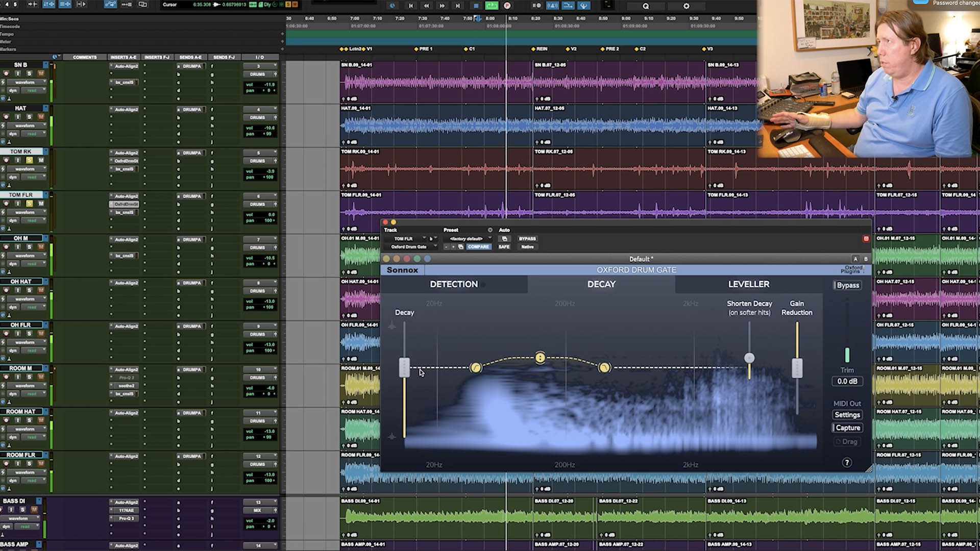980x551 pixels.
Task: Mute the TOM RK track
Action: pyautogui.click(x=41, y=160)
